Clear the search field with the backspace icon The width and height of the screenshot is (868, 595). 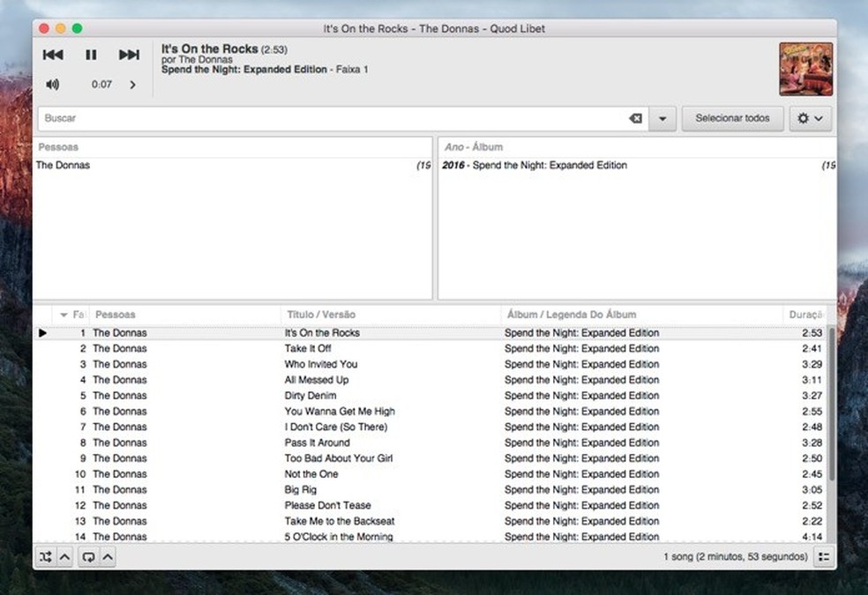pos(635,118)
